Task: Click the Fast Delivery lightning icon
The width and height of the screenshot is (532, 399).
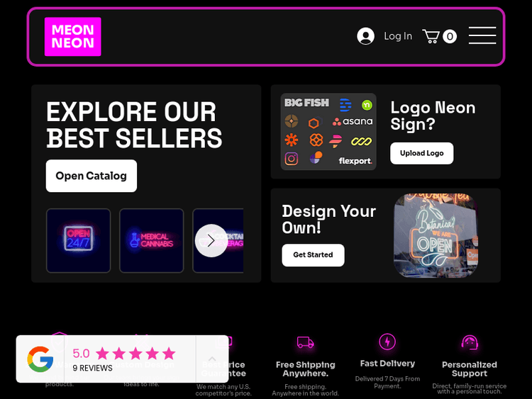Action: [387, 342]
